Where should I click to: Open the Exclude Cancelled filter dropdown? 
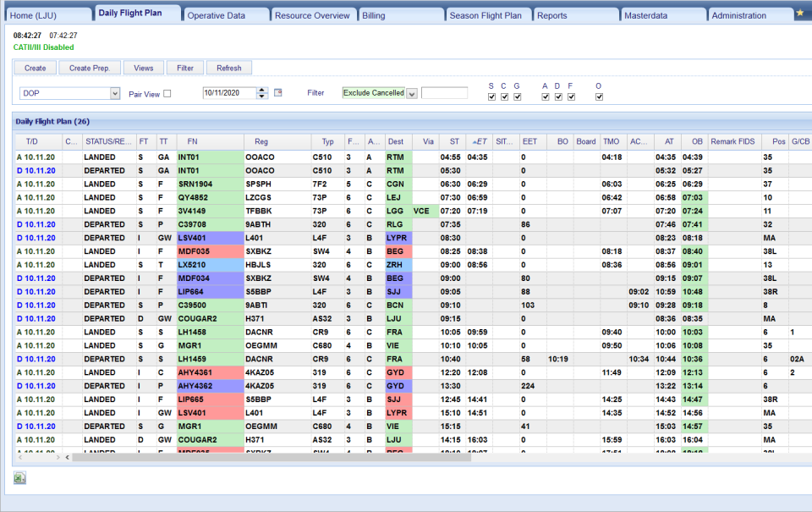411,93
